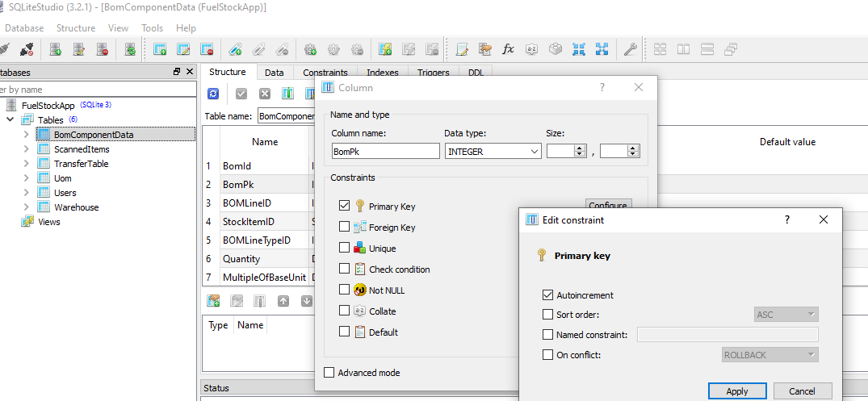The height and width of the screenshot is (401, 868).
Task: Open the ROLLBACK on conflict dropdown
Action: tap(770, 354)
